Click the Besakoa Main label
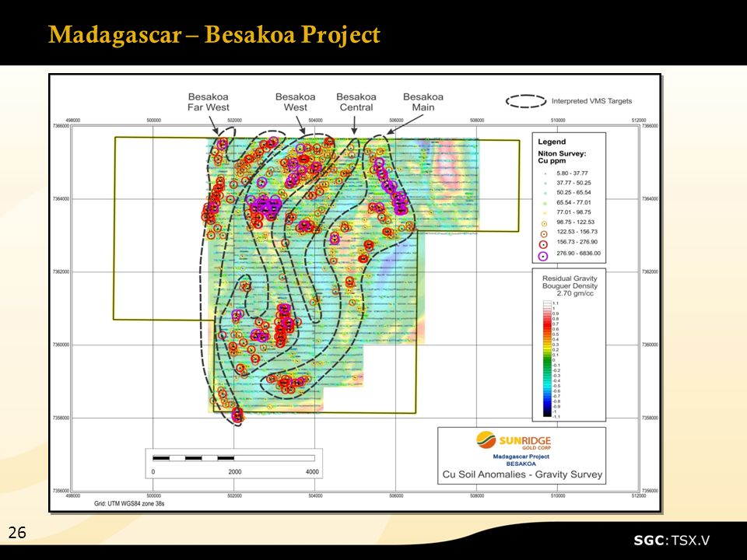The width and height of the screenshot is (747, 560). 423,102
